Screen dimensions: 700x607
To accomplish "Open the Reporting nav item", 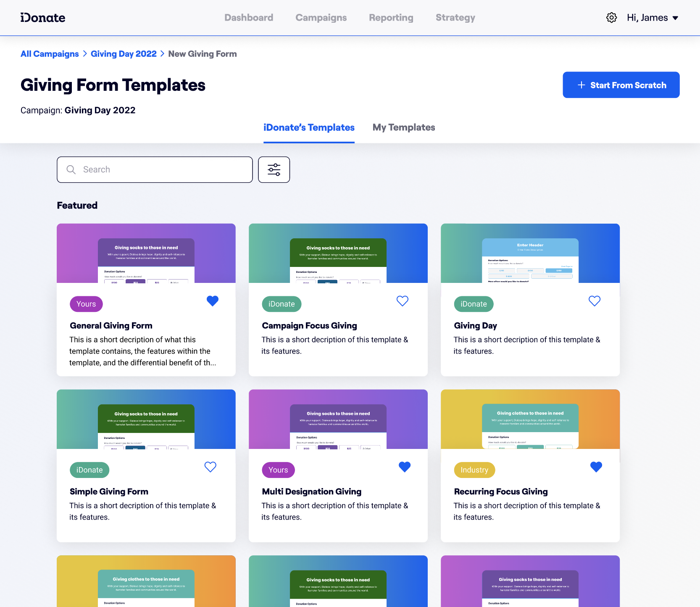I will coord(391,18).
